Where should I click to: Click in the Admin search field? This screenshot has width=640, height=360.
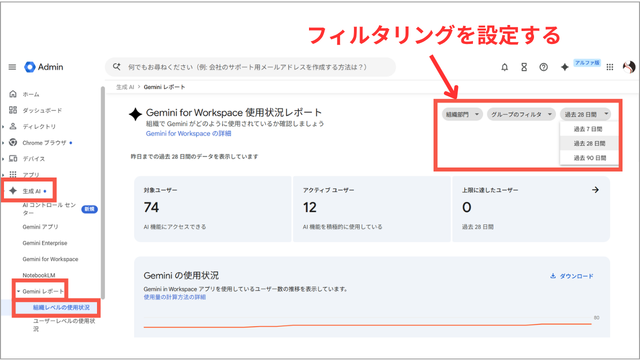250,67
